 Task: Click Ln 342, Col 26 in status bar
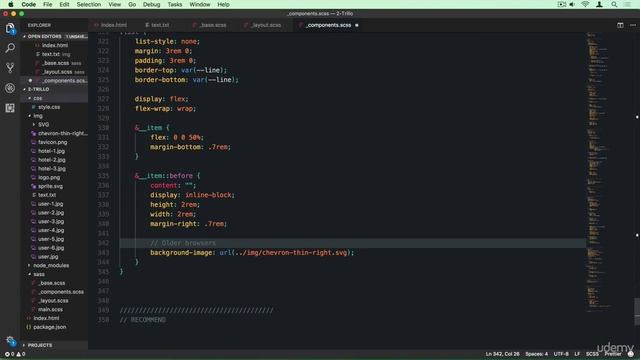(502, 354)
